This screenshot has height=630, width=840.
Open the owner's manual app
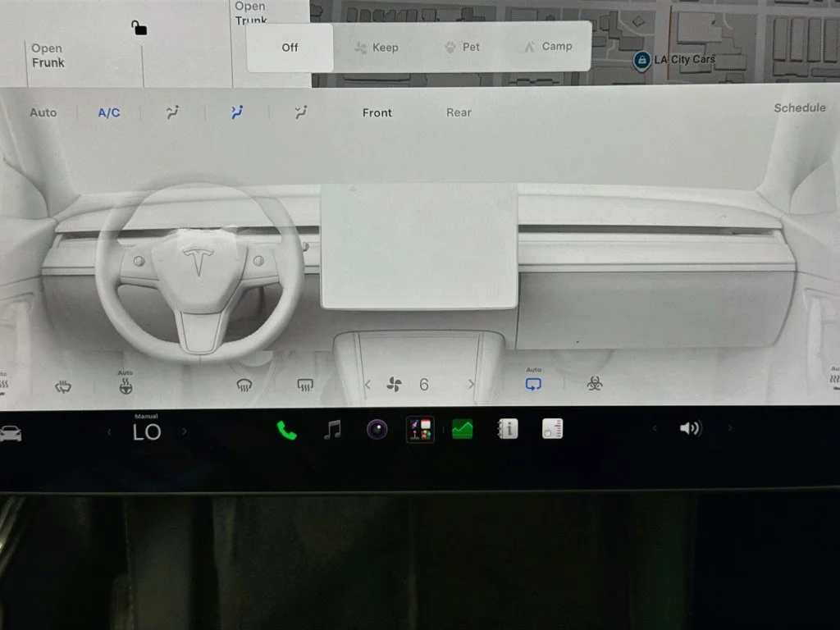click(x=507, y=428)
